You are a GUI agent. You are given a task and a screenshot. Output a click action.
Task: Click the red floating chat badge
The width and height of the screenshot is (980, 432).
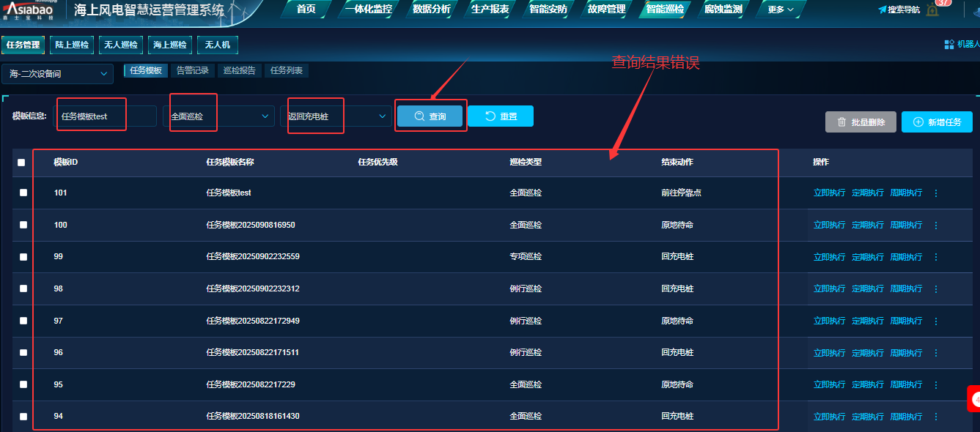[x=974, y=399]
